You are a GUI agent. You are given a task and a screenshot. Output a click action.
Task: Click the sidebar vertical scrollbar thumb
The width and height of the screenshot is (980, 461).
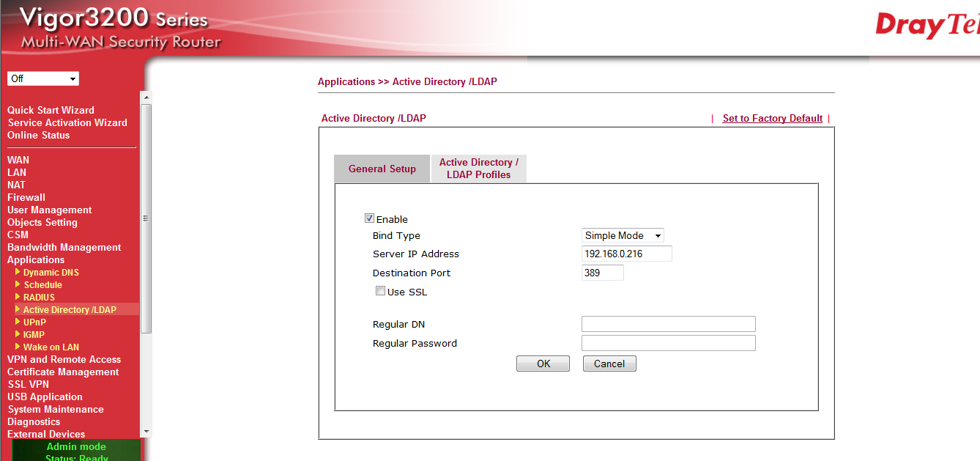click(x=146, y=218)
